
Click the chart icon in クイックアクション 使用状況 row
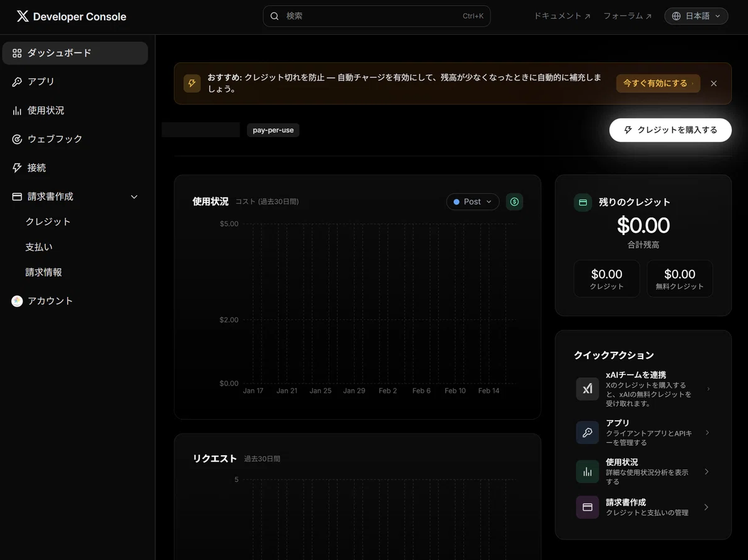tap(587, 472)
